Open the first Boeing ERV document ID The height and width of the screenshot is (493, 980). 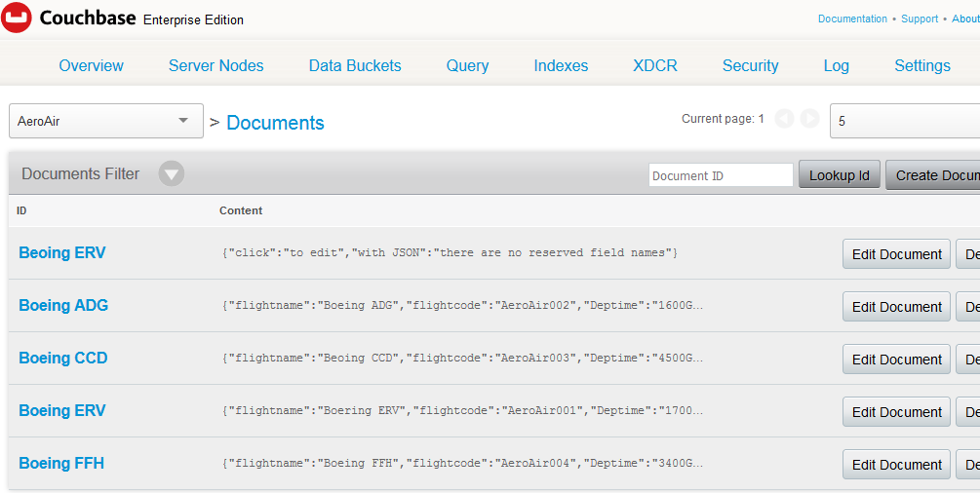point(61,252)
